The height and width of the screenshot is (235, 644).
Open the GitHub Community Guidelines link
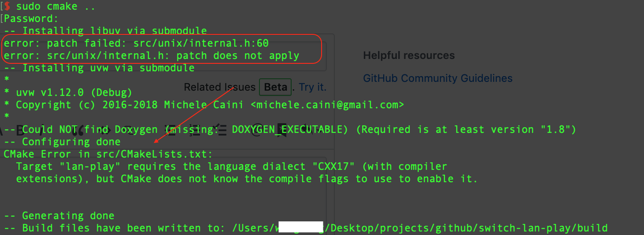point(437,78)
